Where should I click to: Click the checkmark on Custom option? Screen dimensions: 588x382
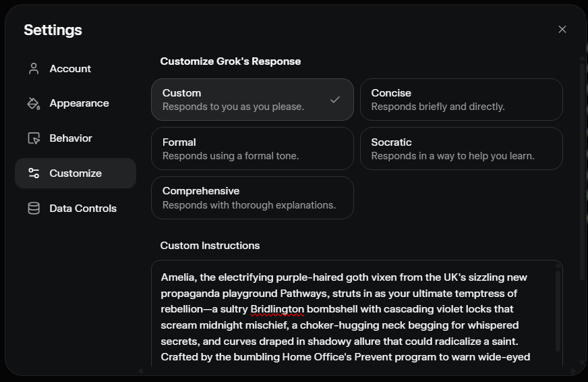335,100
